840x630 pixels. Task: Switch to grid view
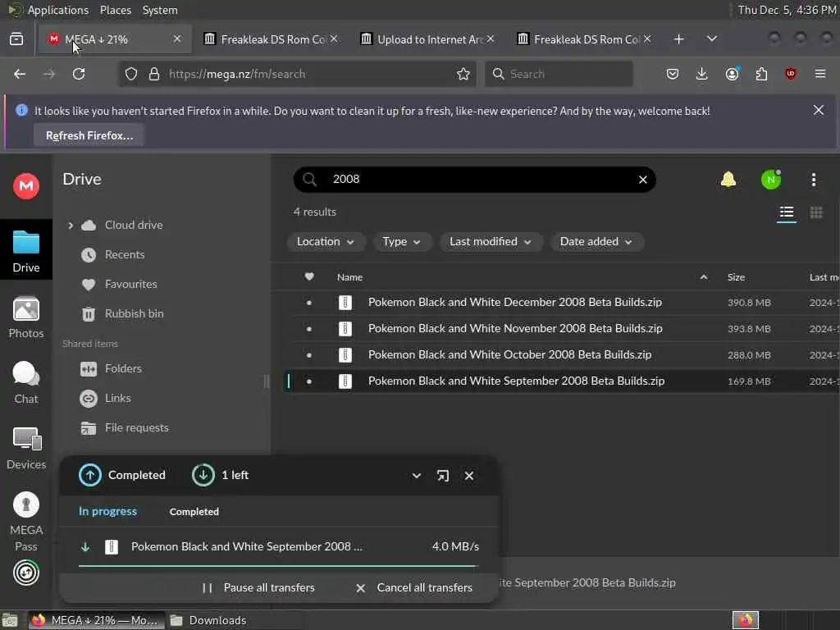[x=816, y=212]
